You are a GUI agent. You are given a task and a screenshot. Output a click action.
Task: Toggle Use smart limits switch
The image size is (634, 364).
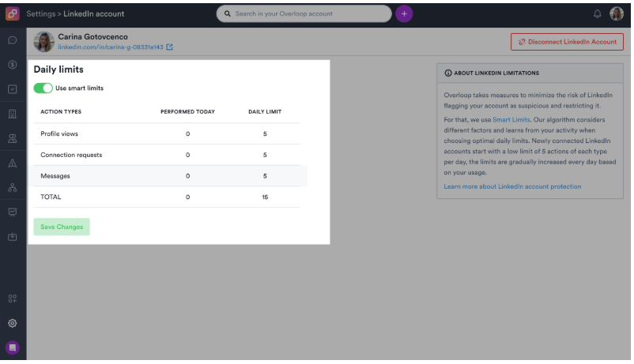pos(43,88)
